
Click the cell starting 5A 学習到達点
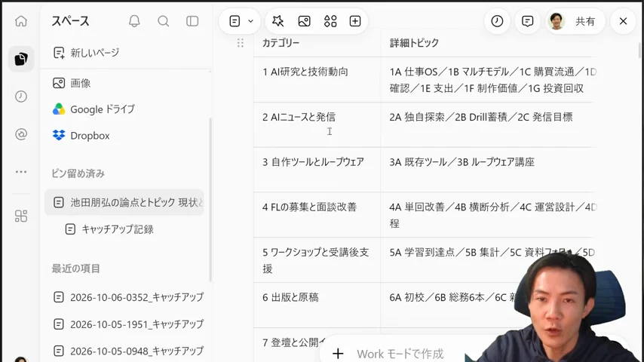click(489, 260)
